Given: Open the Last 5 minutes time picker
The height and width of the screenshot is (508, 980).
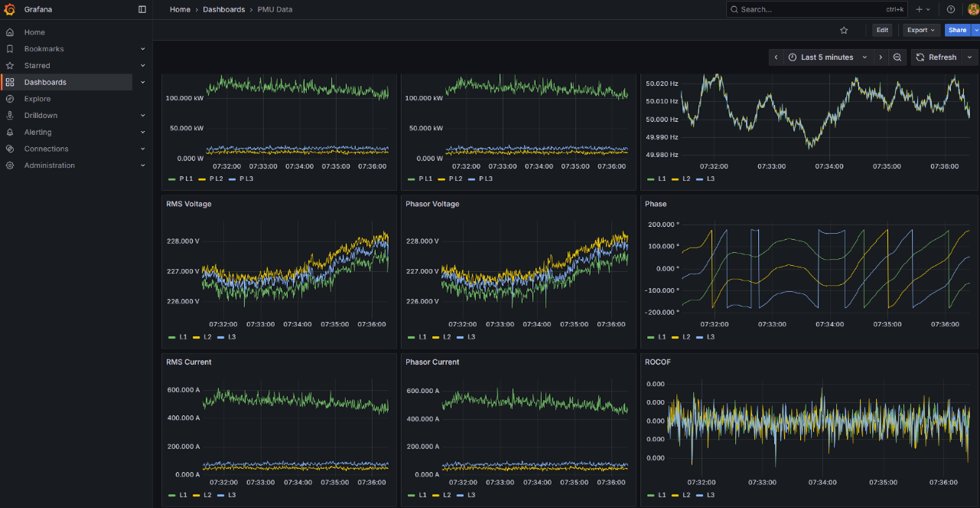Looking at the screenshot, I should (x=827, y=57).
